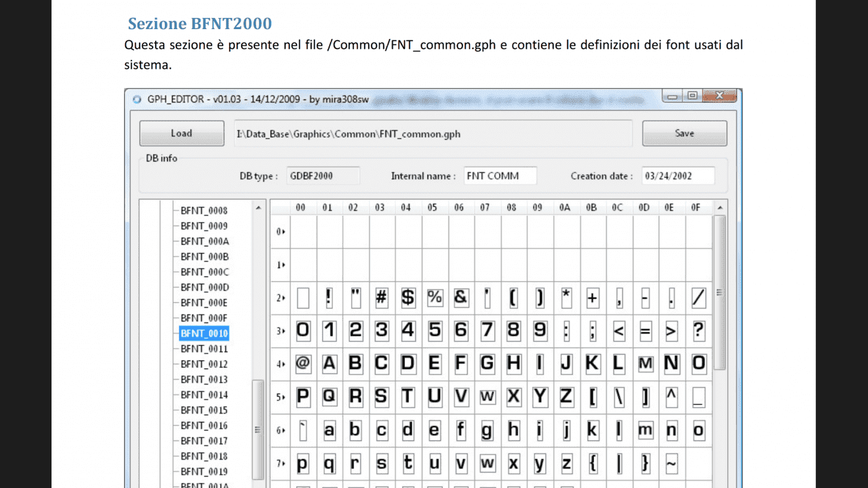Image resolution: width=868 pixels, height=488 pixels.
Task: Select the '~' glyph cell
Action: (x=672, y=463)
